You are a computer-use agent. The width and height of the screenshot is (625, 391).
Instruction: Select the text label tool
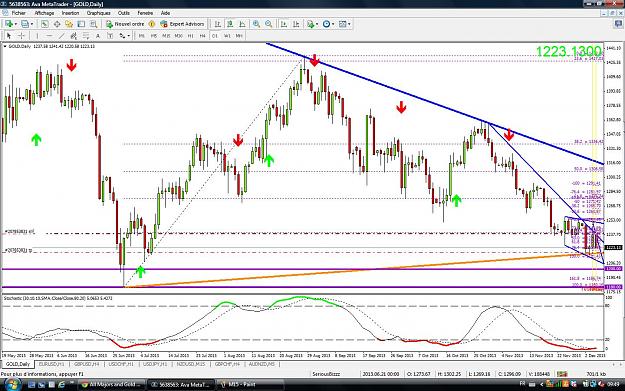coord(110,36)
